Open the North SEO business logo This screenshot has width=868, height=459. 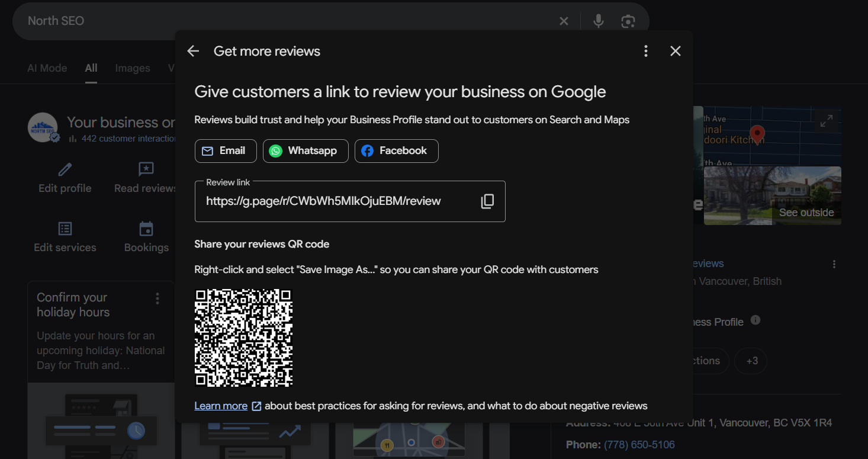click(x=43, y=127)
